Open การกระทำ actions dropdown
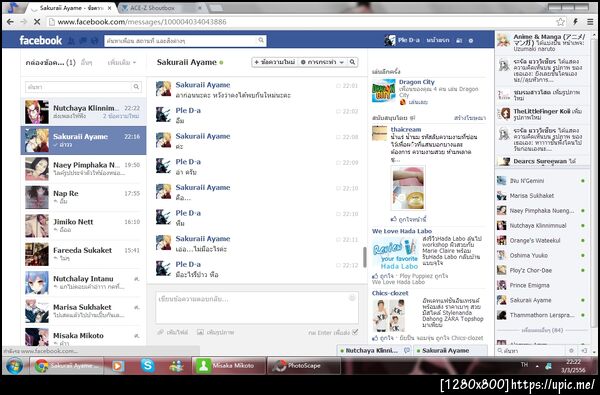Image resolution: width=600 pixels, height=395 pixels. coord(322,62)
